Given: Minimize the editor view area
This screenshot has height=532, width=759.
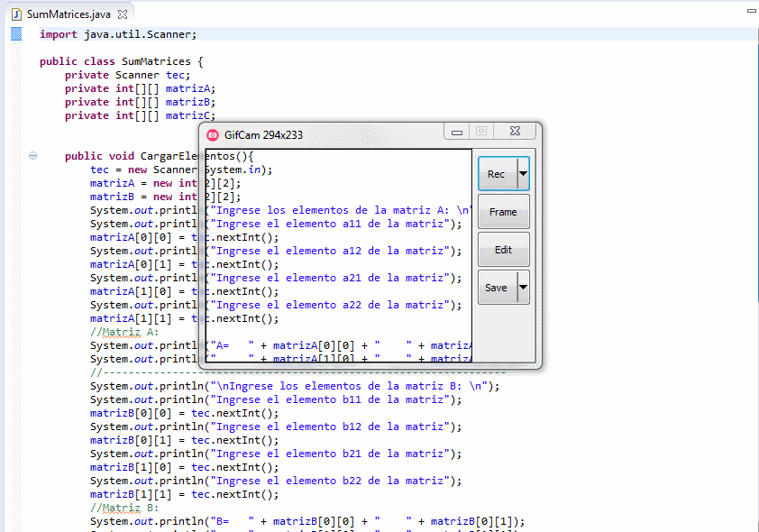Looking at the screenshot, I should tap(752, 11).
